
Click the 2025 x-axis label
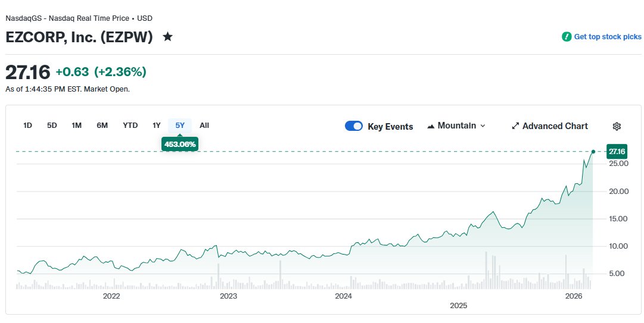[x=458, y=306]
